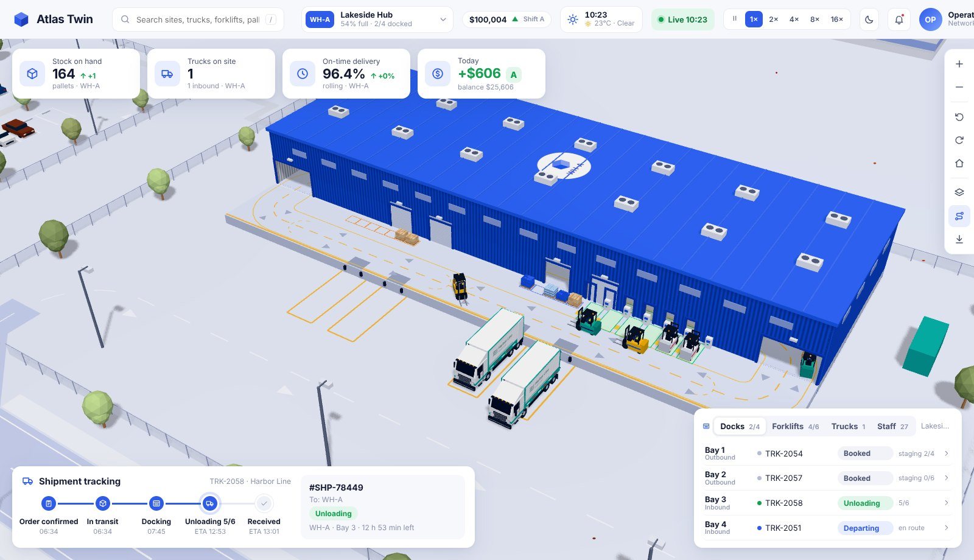The height and width of the screenshot is (560, 974).
Task: Zoom out with the minus icon
Action: [959, 87]
